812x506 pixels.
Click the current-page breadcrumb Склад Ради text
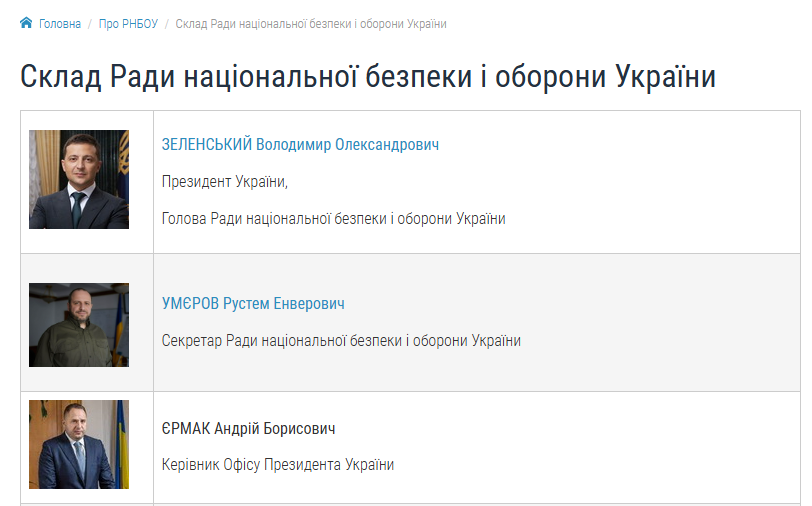310,24
